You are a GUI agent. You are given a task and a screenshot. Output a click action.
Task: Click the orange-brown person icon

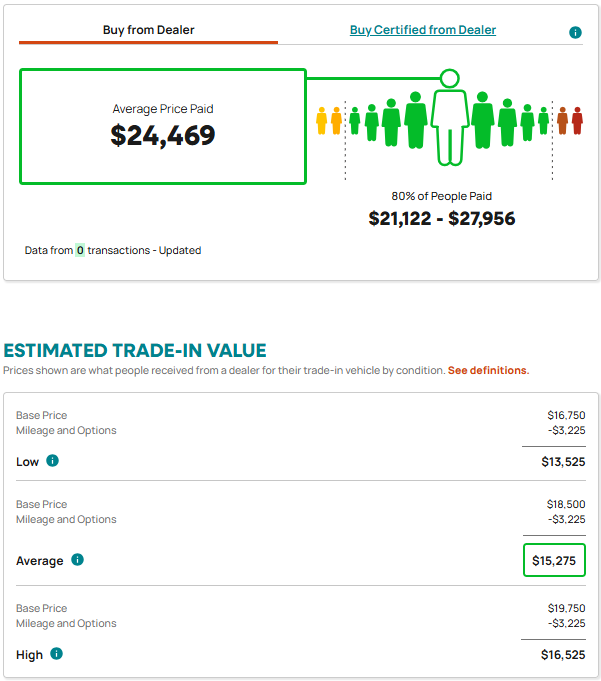[x=562, y=121]
